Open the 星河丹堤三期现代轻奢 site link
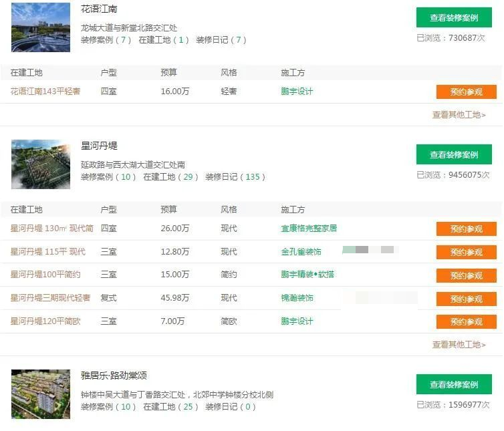 pos(50,298)
